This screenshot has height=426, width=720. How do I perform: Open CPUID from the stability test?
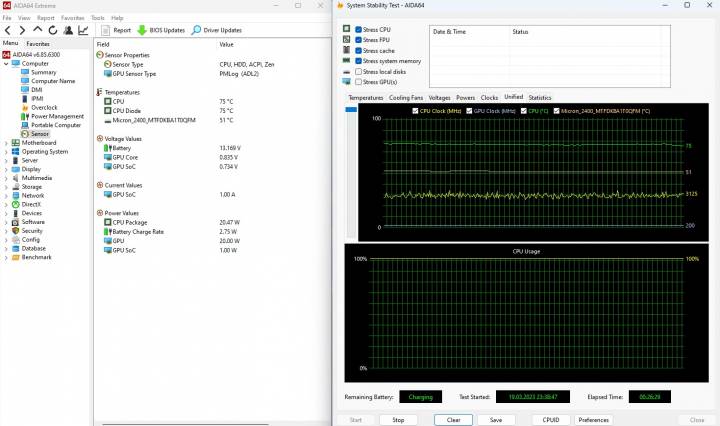pyautogui.click(x=551, y=420)
